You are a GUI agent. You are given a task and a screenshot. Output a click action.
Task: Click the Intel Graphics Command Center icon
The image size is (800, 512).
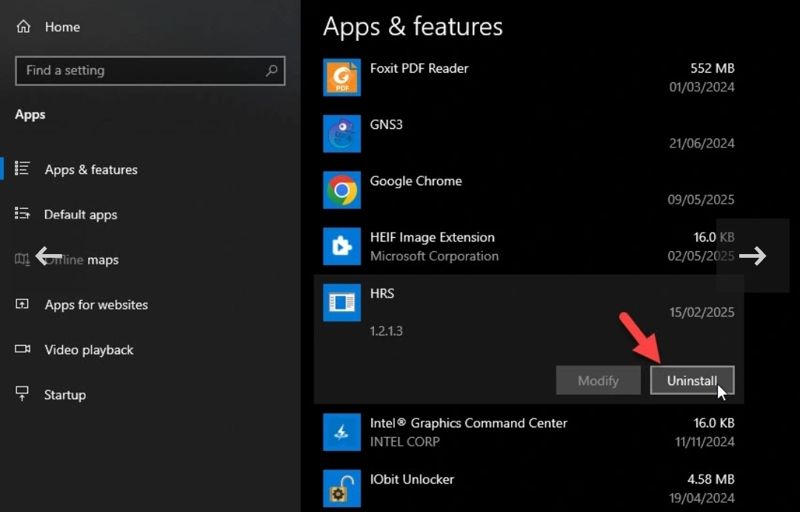click(342, 432)
